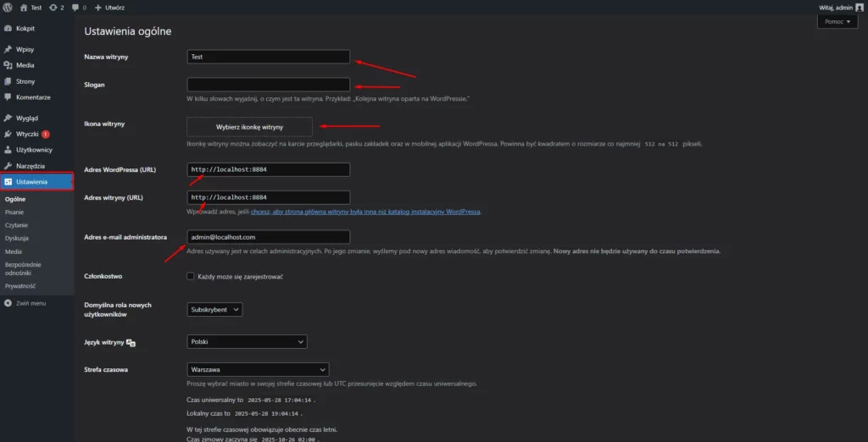Enable 'Każdy może się zarejestrować' checkbox

pyautogui.click(x=191, y=277)
